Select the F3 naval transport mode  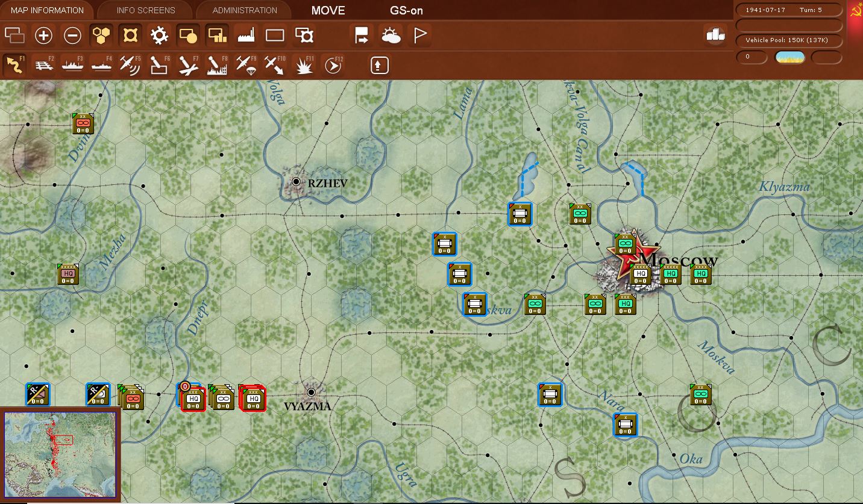pyautogui.click(x=72, y=64)
